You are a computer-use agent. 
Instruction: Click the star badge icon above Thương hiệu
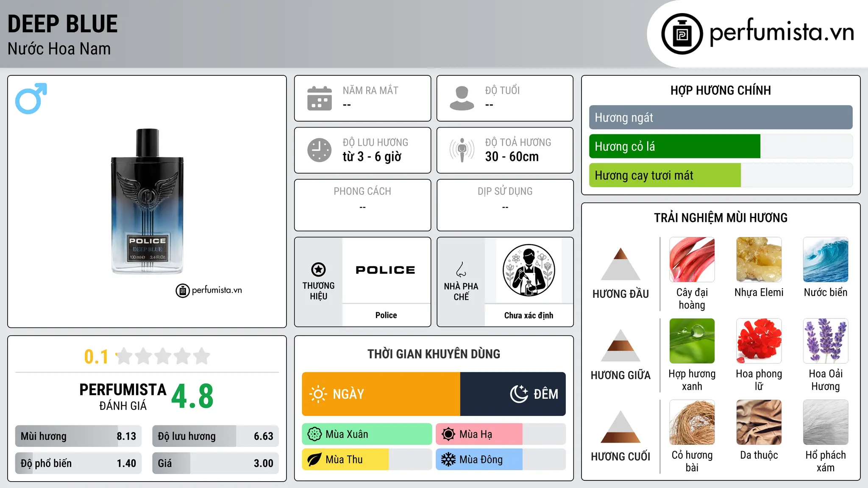click(318, 269)
